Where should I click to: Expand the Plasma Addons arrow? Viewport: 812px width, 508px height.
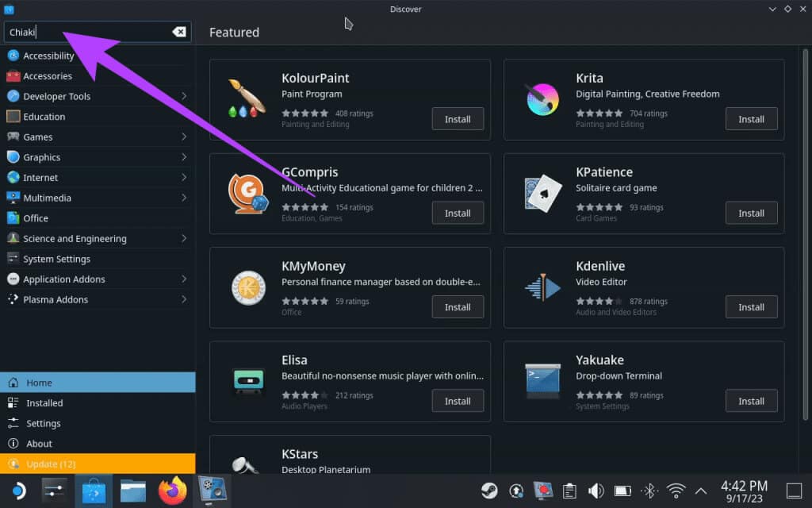[x=184, y=299]
